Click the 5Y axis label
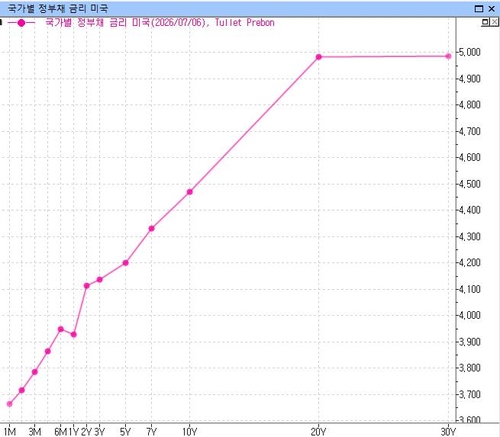Image resolution: width=500 pixels, height=437 pixels. pyautogui.click(x=125, y=432)
